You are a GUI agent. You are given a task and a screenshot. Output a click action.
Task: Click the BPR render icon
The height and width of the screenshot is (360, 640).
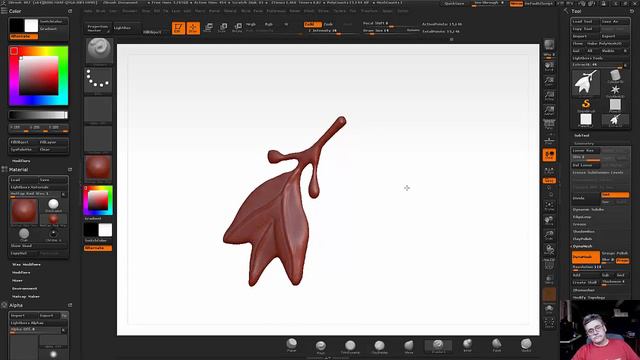pos(549,44)
